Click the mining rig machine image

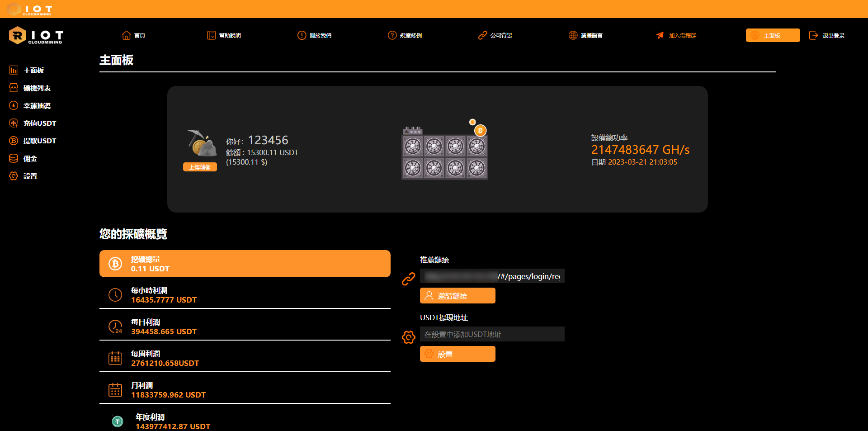click(x=444, y=154)
